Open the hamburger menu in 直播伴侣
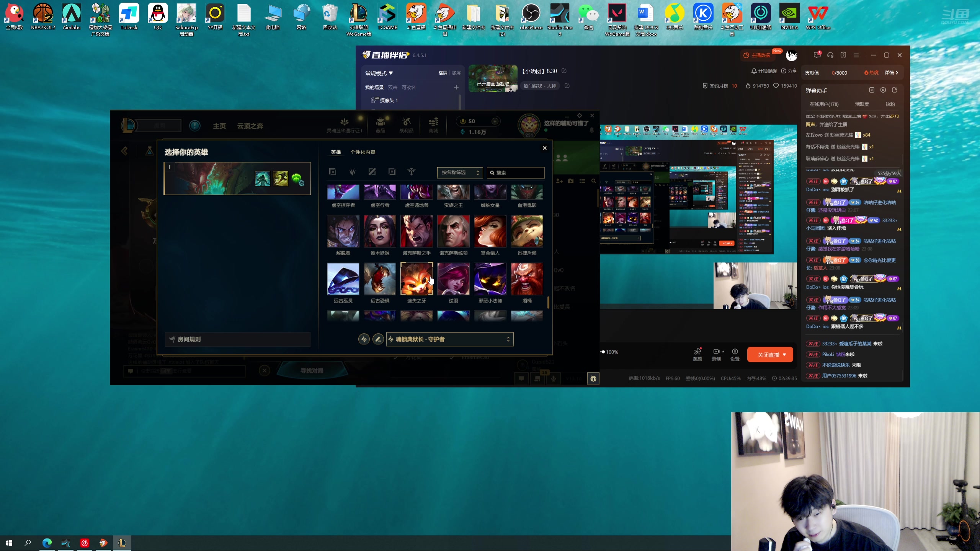The image size is (980, 551). click(856, 55)
